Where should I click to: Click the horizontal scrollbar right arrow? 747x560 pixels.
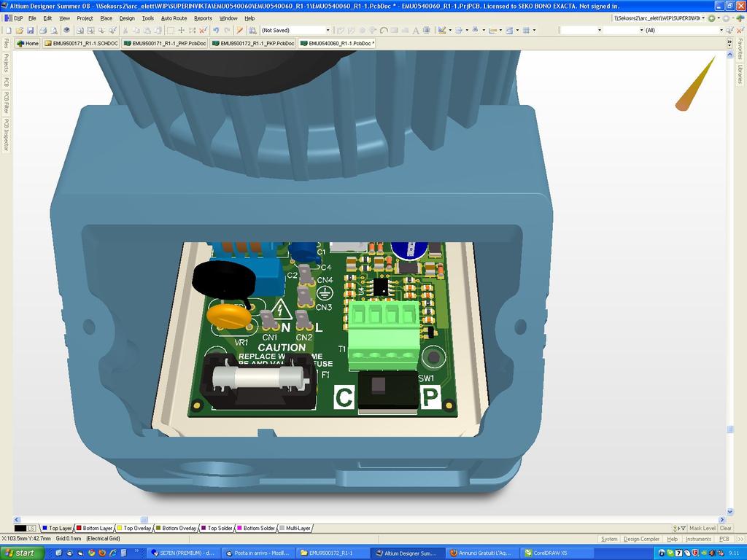pyautogui.click(x=723, y=520)
